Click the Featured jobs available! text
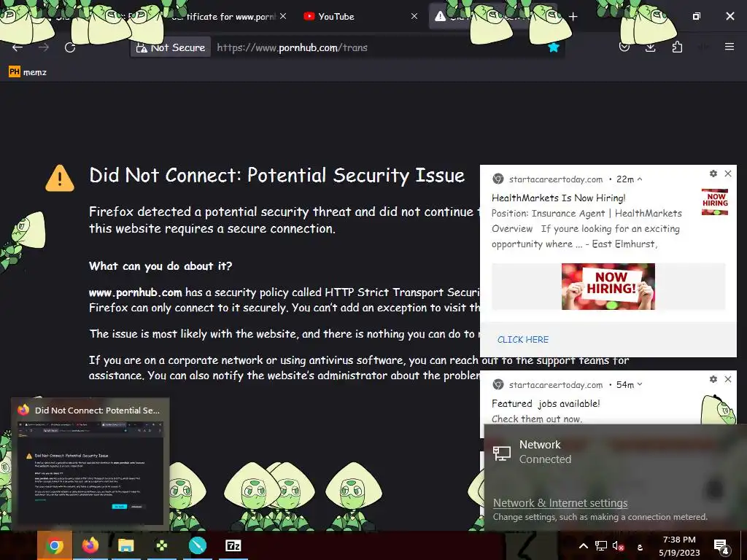 coord(546,403)
